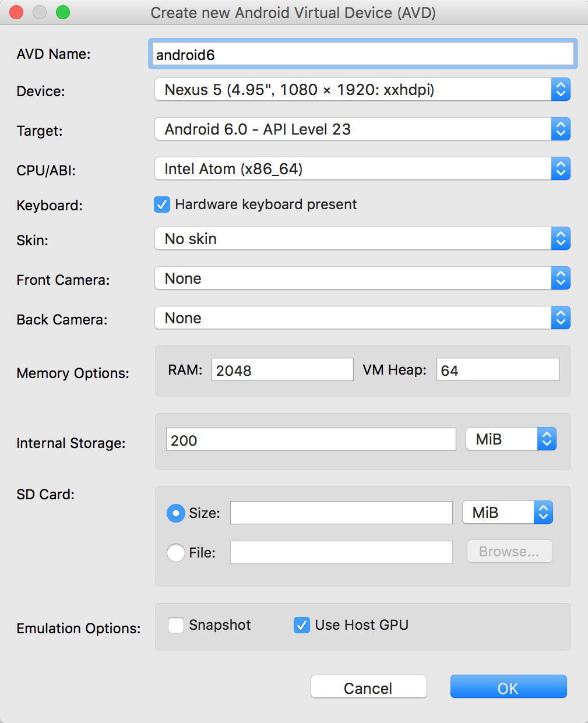Select the SD Card Size radio button

coord(176,513)
